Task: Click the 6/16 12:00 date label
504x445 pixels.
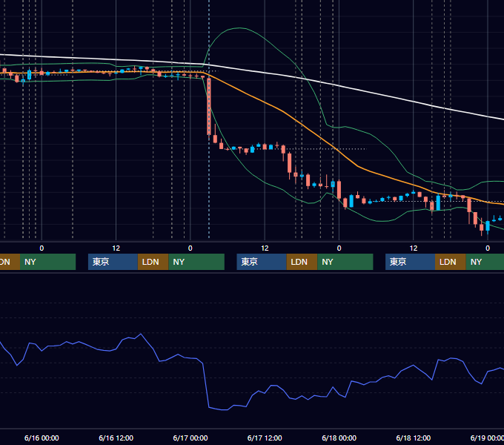Action: 116,438
